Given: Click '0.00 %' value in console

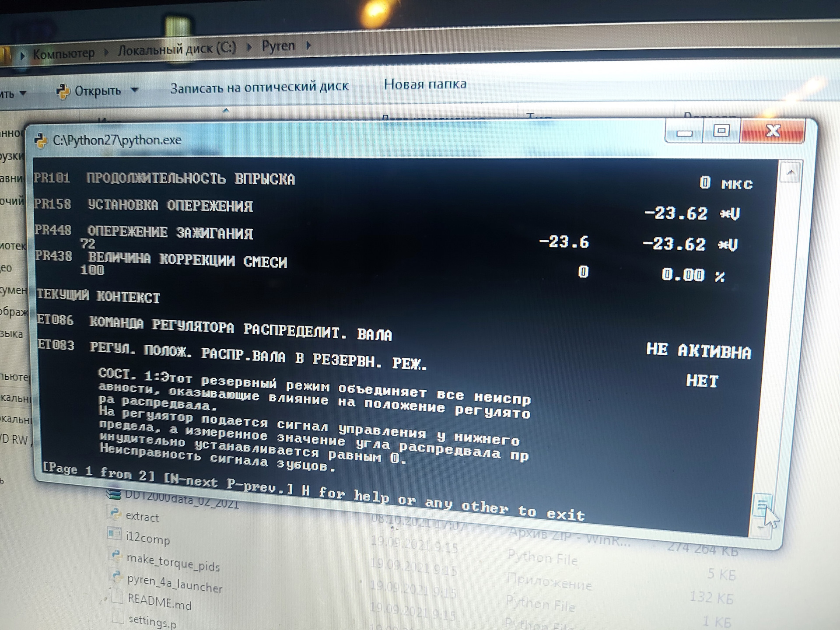Looking at the screenshot, I should 693,275.
